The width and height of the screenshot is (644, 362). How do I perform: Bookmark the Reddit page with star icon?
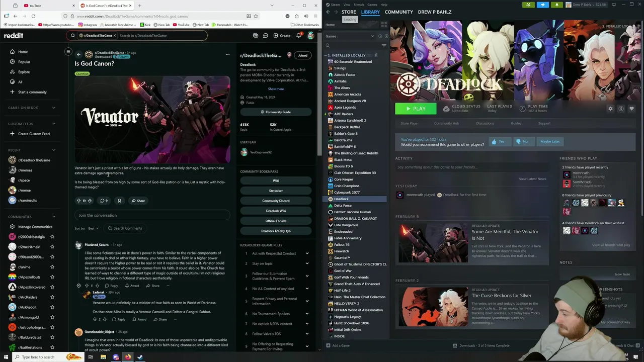pos(256,16)
